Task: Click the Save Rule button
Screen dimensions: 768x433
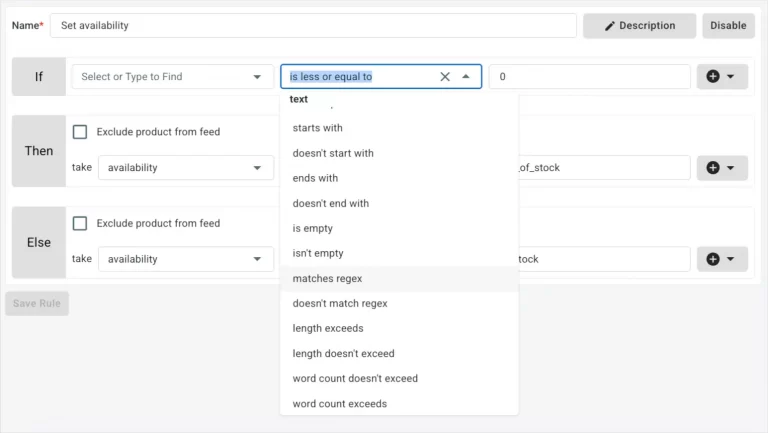Action: point(37,303)
